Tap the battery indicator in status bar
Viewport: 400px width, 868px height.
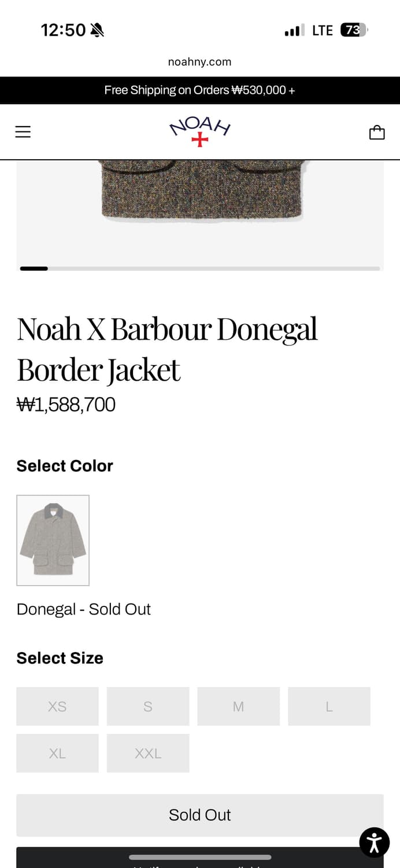click(353, 30)
